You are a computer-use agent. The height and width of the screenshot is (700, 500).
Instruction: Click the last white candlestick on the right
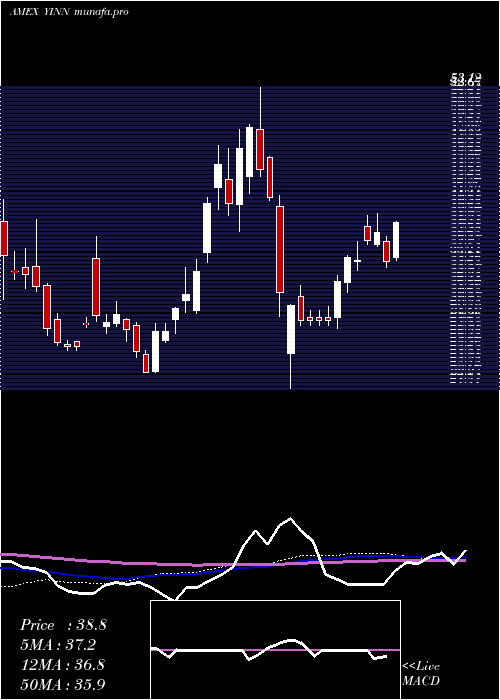click(x=396, y=240)
